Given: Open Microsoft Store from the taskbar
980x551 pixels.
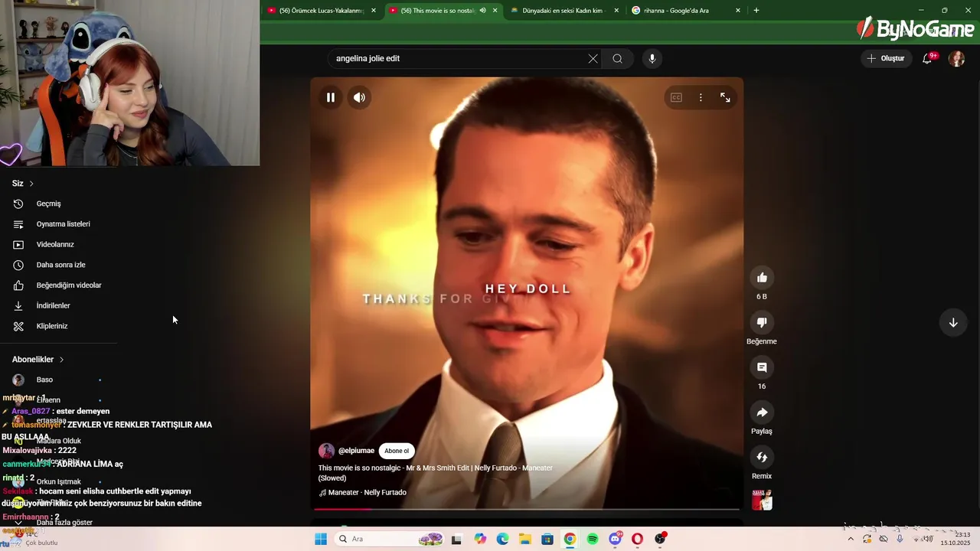Looking at the screenshot, I should tap(547, 539).
